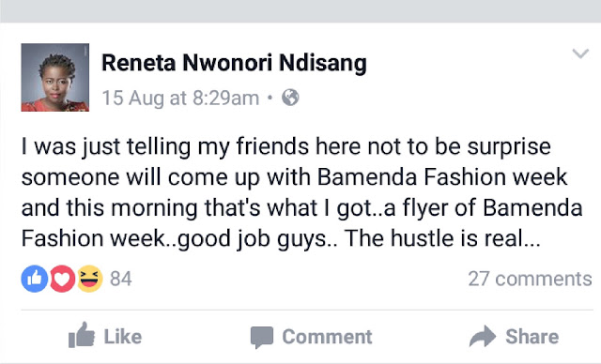Click the curved arrow Share icon

point(483,336)
